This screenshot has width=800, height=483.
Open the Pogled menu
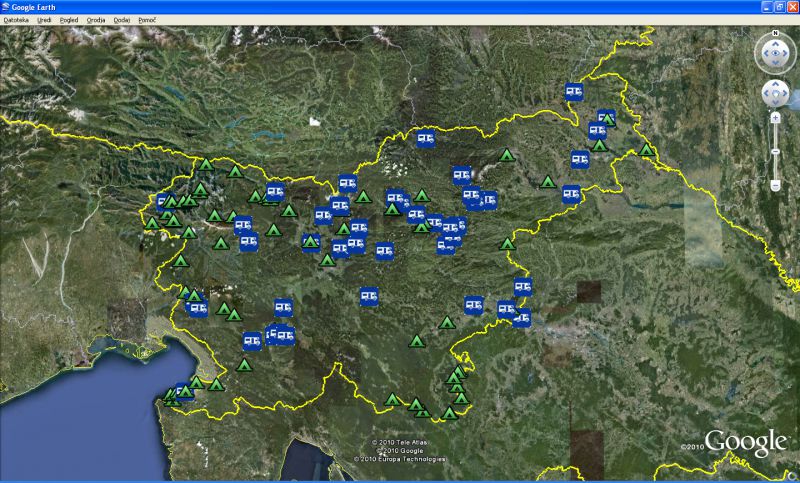click(x=69, y=20)
